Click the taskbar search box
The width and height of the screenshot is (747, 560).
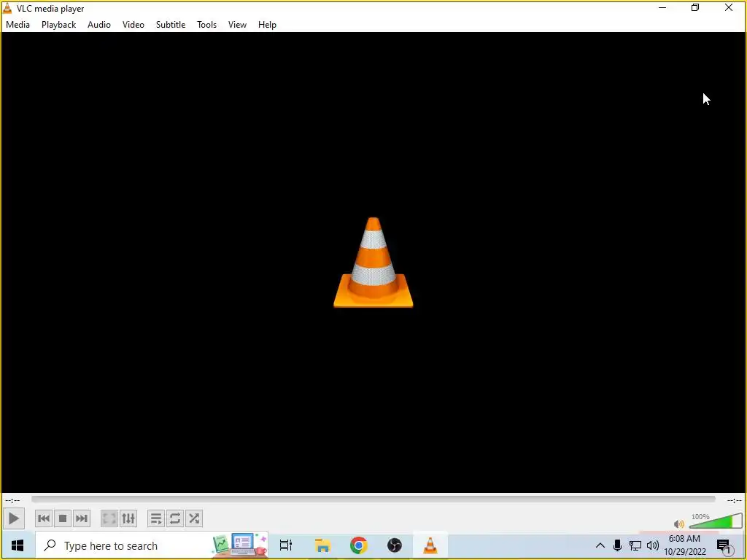(x=152, y=545)
